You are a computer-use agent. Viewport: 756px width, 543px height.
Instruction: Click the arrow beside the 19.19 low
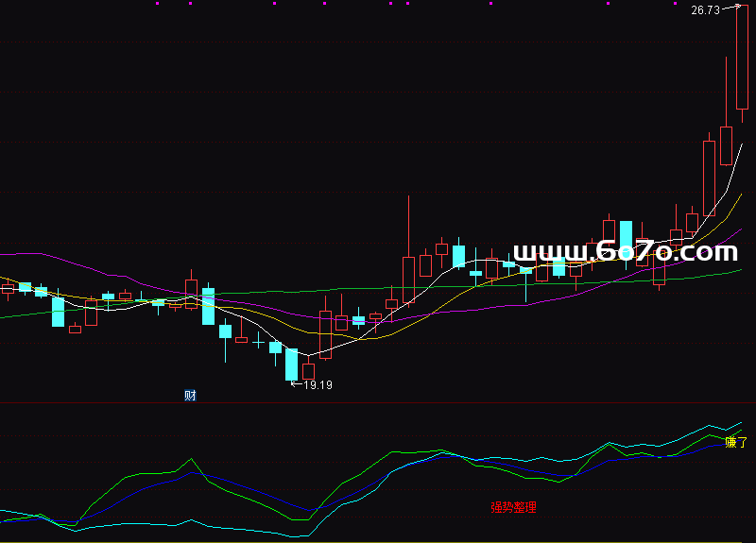[x=296, y=384]
